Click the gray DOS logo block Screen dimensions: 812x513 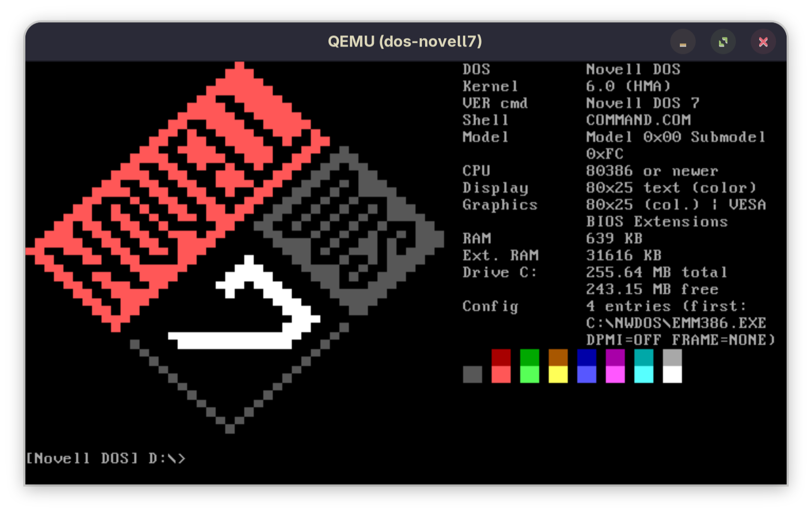pos(349,231)
